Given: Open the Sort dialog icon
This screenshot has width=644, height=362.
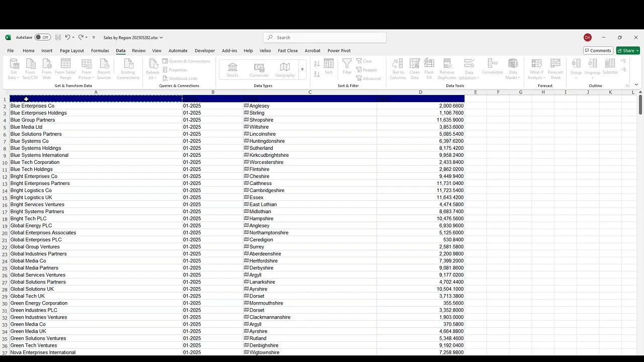Looking at the screenshot, I should (329, 67).
